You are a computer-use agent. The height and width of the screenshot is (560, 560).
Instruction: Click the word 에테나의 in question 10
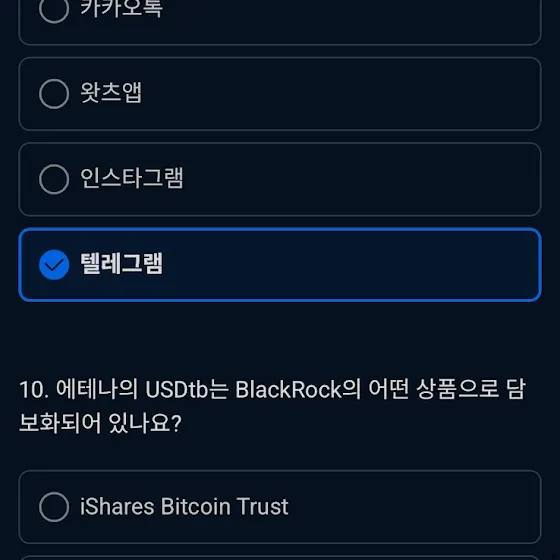tap(97, 389)
